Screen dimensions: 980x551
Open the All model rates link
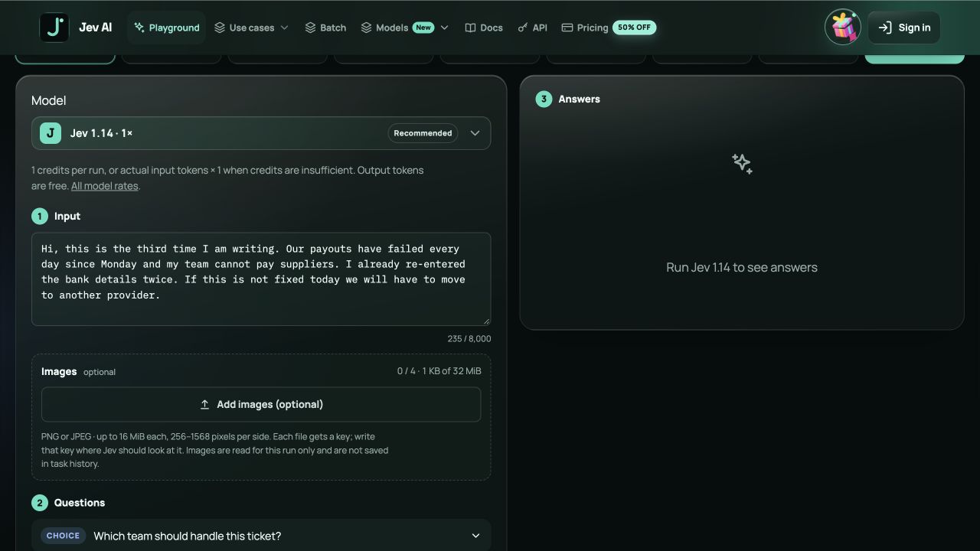[105, 186]
